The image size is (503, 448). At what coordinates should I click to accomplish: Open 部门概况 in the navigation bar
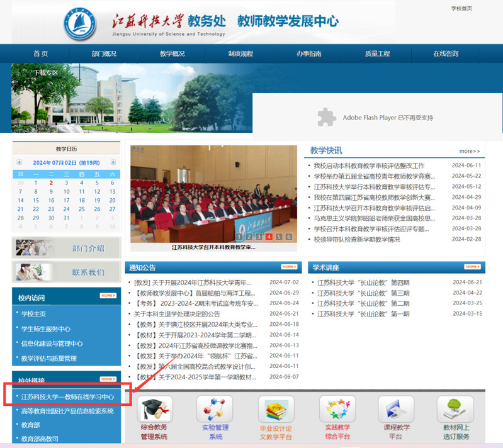click(x=104, y=53)
